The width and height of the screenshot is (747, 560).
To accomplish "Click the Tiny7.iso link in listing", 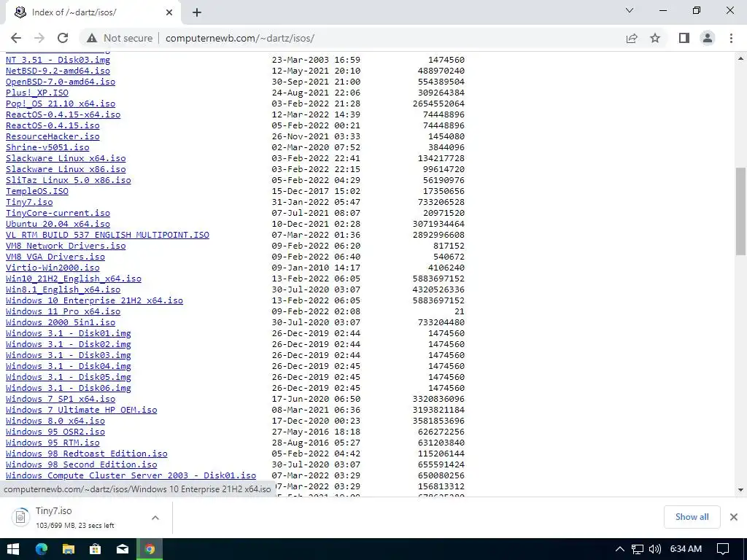I will pyautogui.click(x=29, y=202).
